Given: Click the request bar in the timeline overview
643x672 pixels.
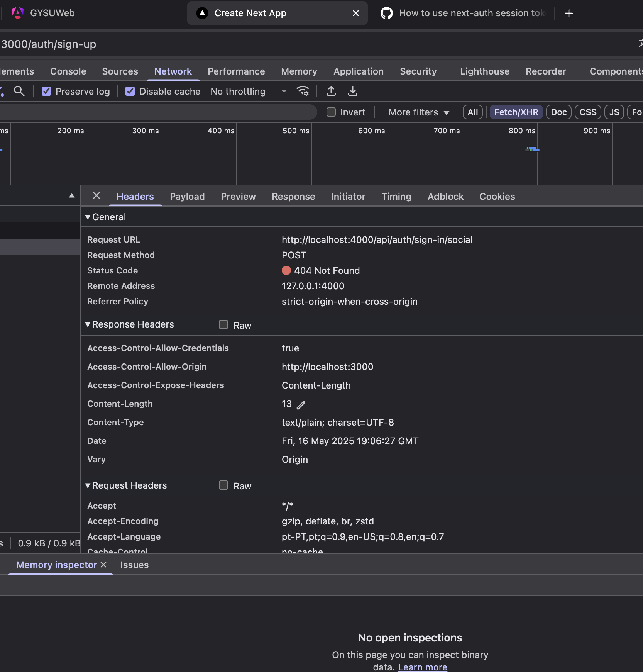Looking at the screenshot, I should 533,149.
